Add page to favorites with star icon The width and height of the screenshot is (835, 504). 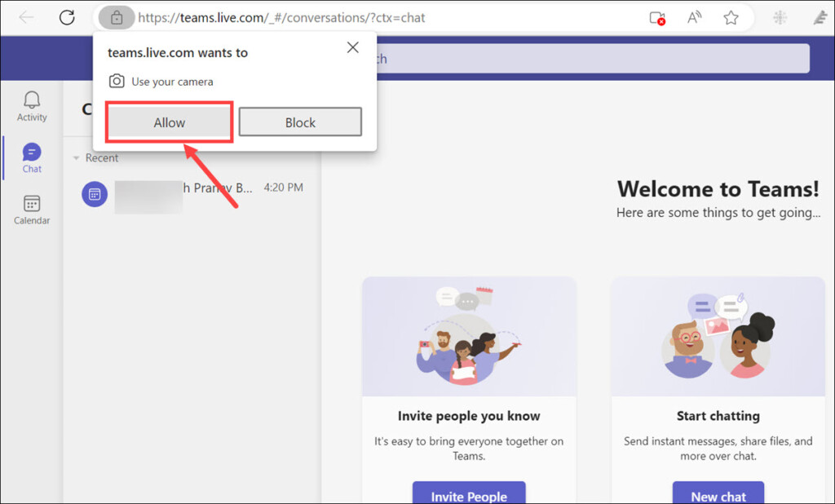point(731,18)
